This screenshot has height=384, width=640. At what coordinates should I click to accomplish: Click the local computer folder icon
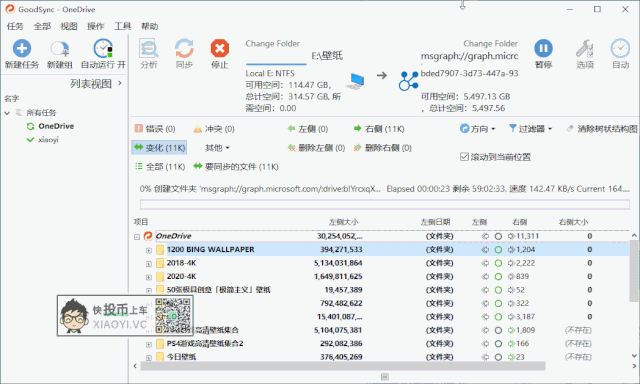[x=355, y=80]
